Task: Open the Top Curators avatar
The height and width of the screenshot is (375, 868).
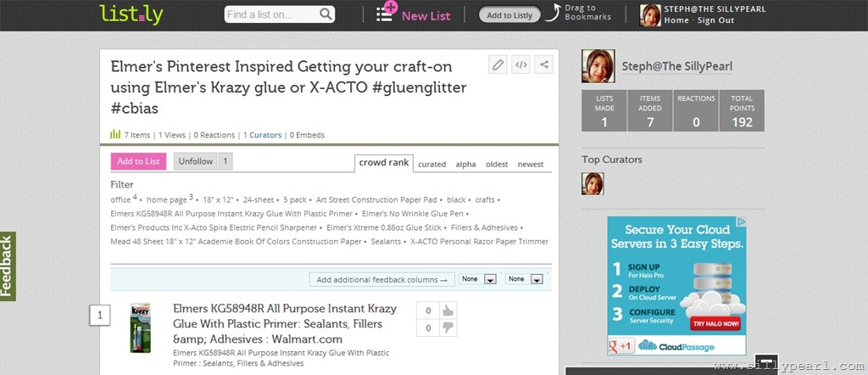Action: [593, 183]
